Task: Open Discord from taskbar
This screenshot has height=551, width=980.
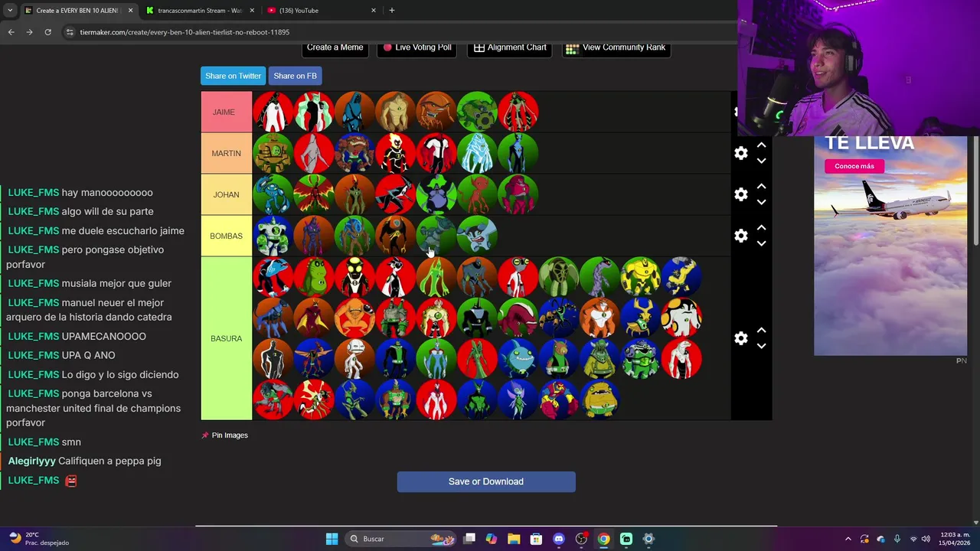Action: 559,539
